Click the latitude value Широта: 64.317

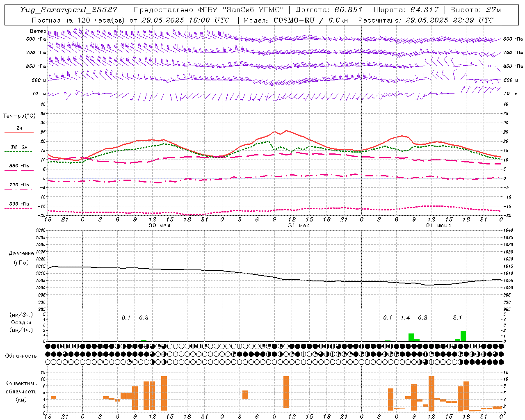[x=406, y=10]
